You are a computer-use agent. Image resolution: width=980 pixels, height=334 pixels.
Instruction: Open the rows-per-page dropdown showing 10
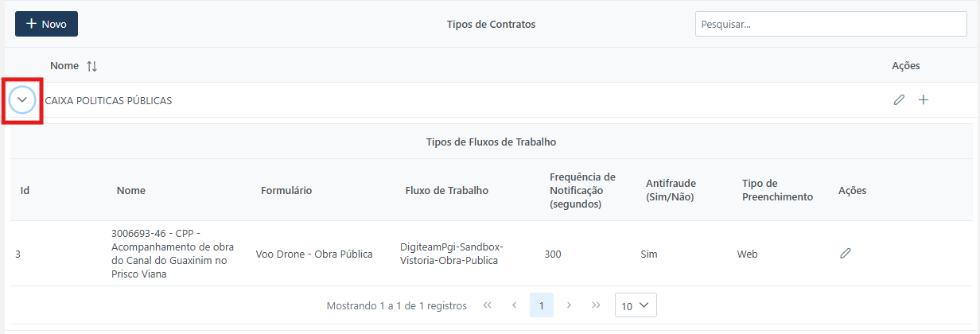click(x=636, y=305)
